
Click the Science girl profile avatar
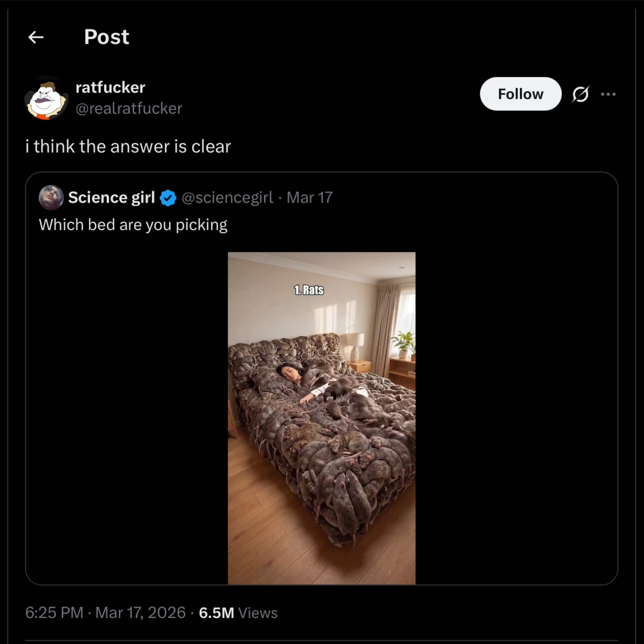tap(51, 197)
